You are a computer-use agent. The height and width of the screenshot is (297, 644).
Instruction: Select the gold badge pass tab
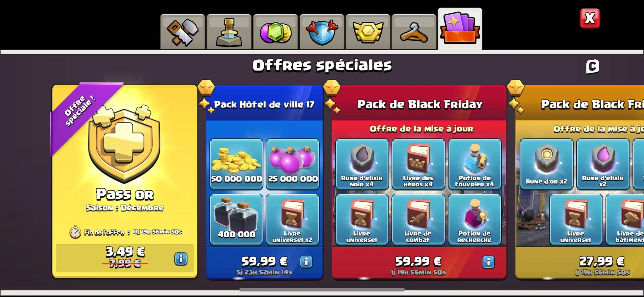coord(368,32)
